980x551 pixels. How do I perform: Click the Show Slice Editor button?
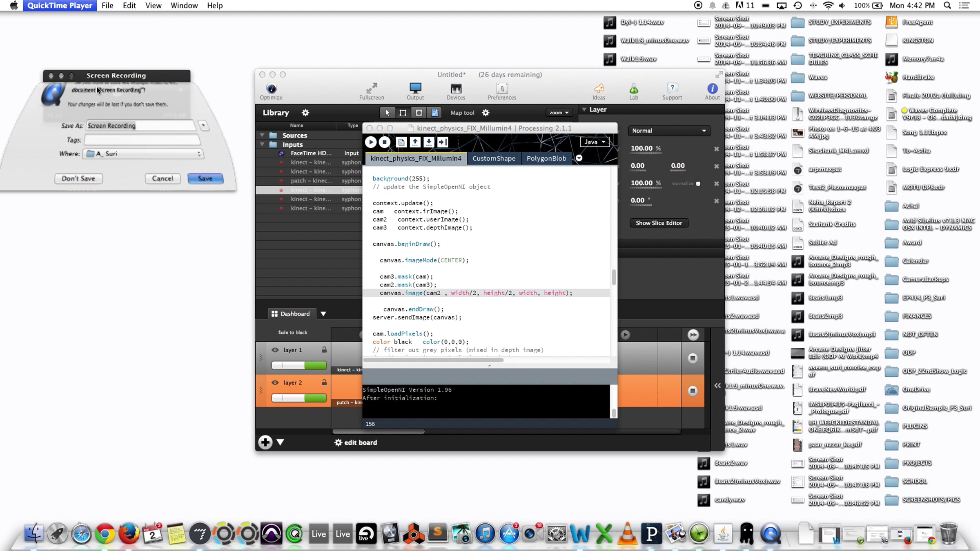pyautogui.click(x=659, y=223)
